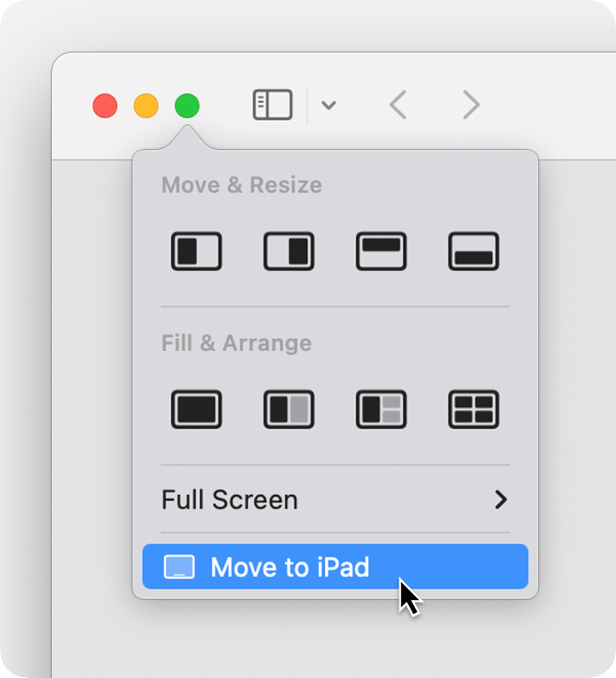Click the red close button
Image resolution: width=616 pixels, height=678 pixels.
click(x=105, y=105)
